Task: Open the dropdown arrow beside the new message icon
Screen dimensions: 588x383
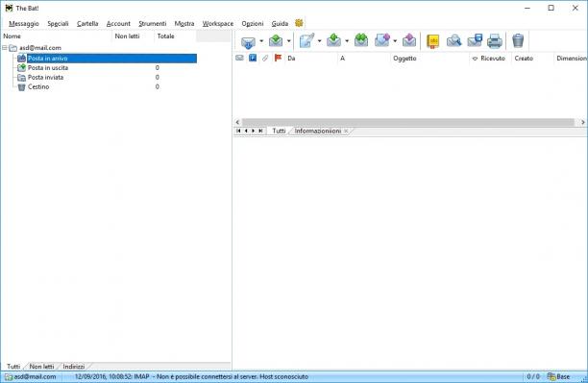Action: (x=320, y=41)
